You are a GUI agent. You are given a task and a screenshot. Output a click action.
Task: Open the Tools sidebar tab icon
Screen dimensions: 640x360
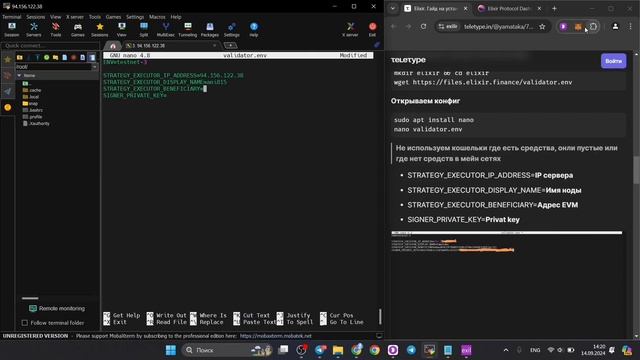click(x=7, y=76)
